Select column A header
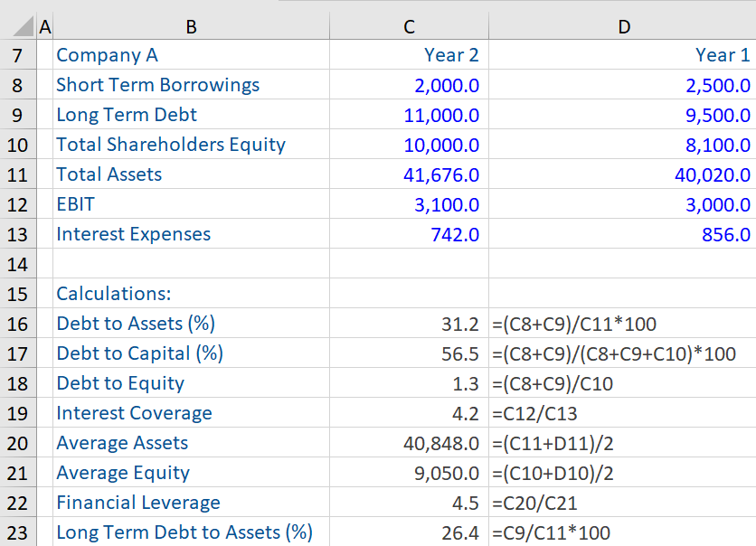The image size is (756, 546). click(x=46, y=26)
